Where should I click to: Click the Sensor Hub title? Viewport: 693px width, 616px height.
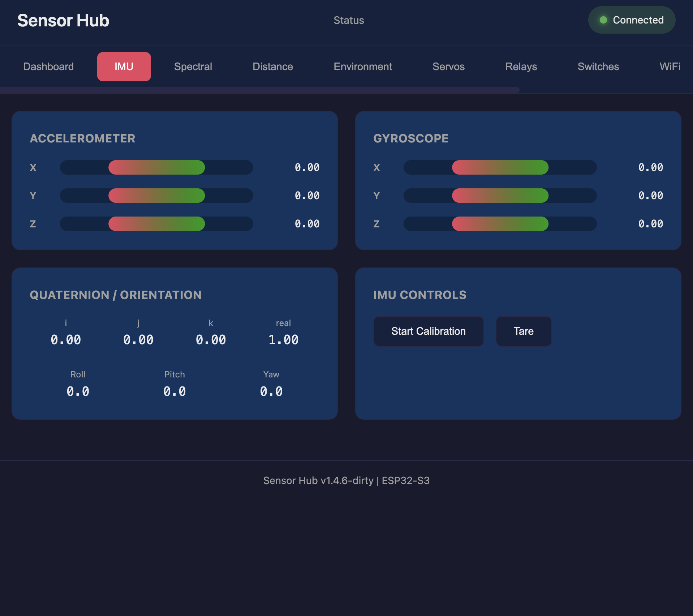coord(63,20)
